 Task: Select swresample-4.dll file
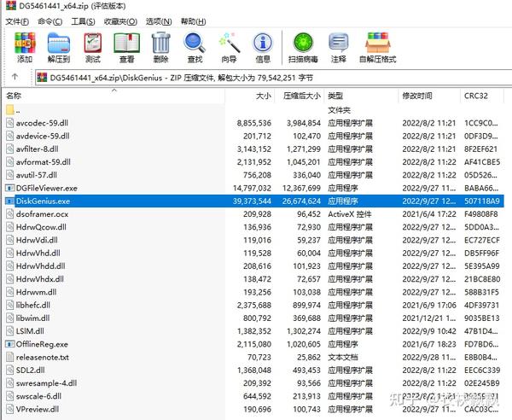point(46,383)
